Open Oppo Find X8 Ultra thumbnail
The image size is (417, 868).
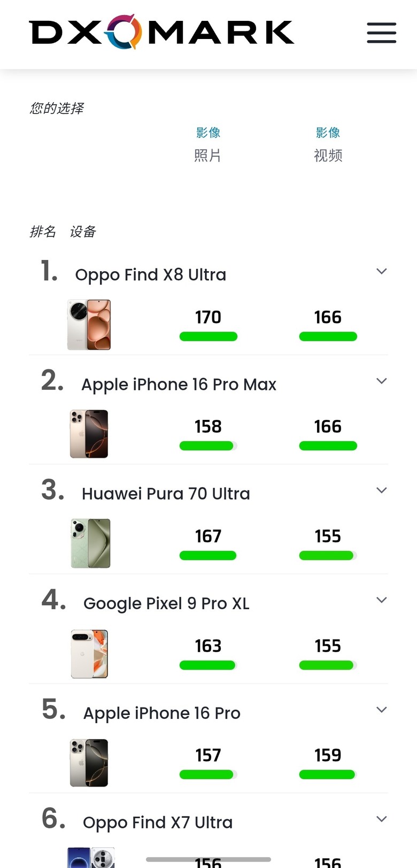tap(89, 325)
